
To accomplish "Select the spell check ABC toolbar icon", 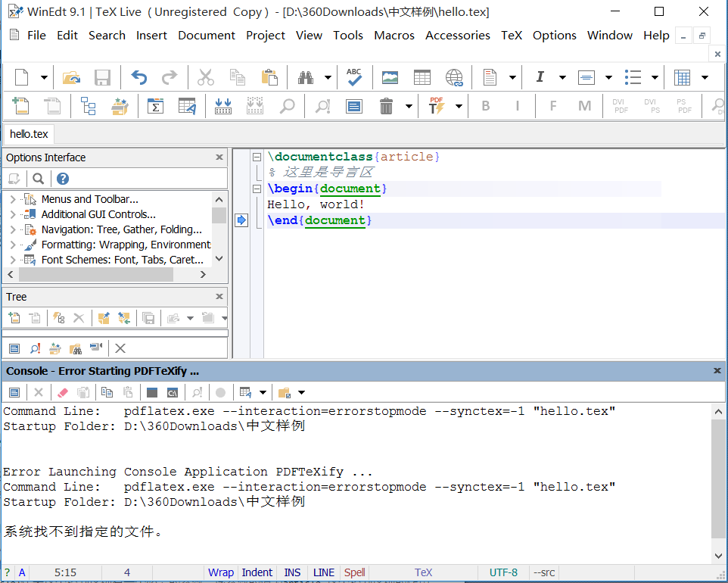I will [354, 76].
